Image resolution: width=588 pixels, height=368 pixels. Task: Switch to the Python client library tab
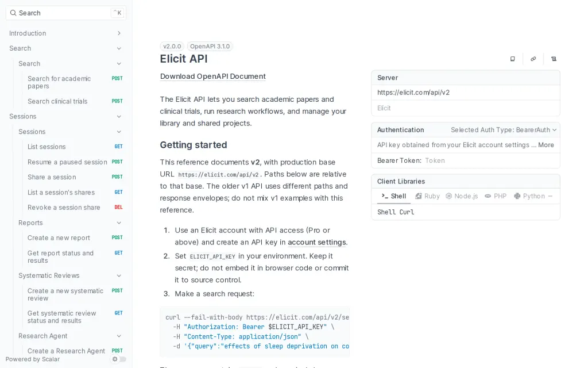click(529, 196)
